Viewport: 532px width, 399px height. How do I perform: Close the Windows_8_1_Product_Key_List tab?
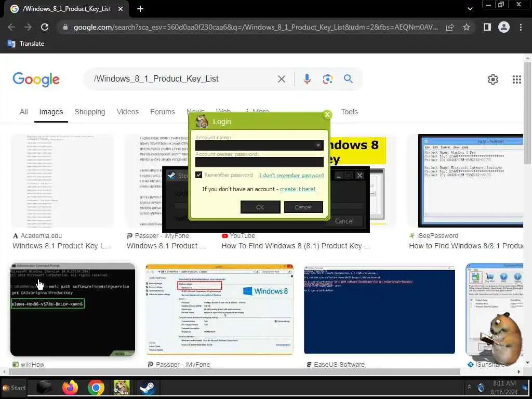pyautogui.click(x=121, y=9)
